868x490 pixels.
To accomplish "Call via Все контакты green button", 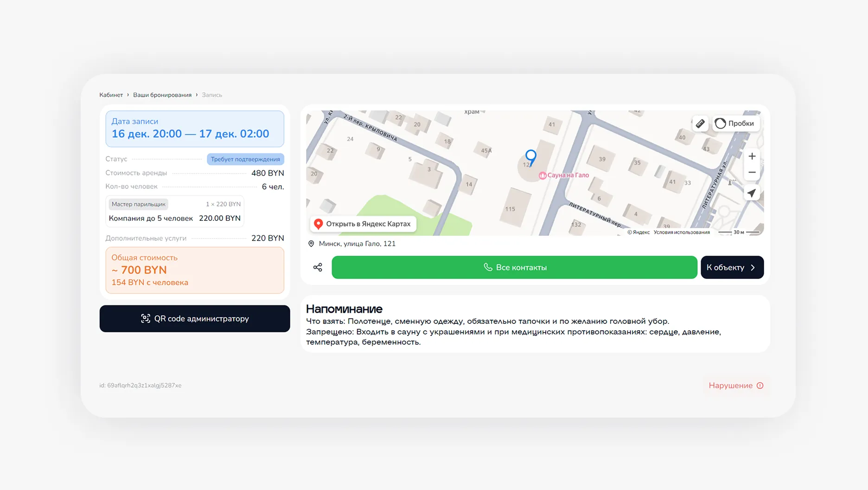I will click(514, 267).
